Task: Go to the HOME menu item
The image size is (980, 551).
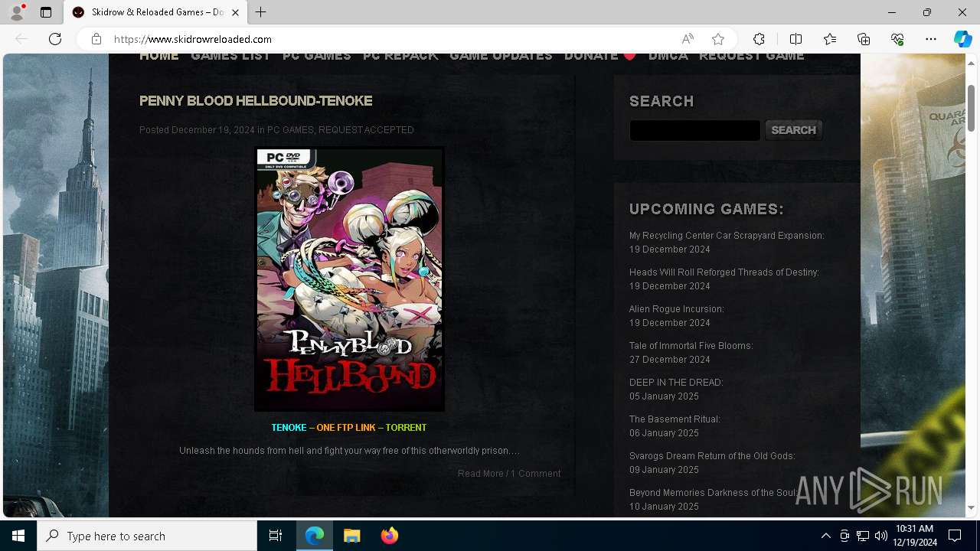Action: (158, 56)
